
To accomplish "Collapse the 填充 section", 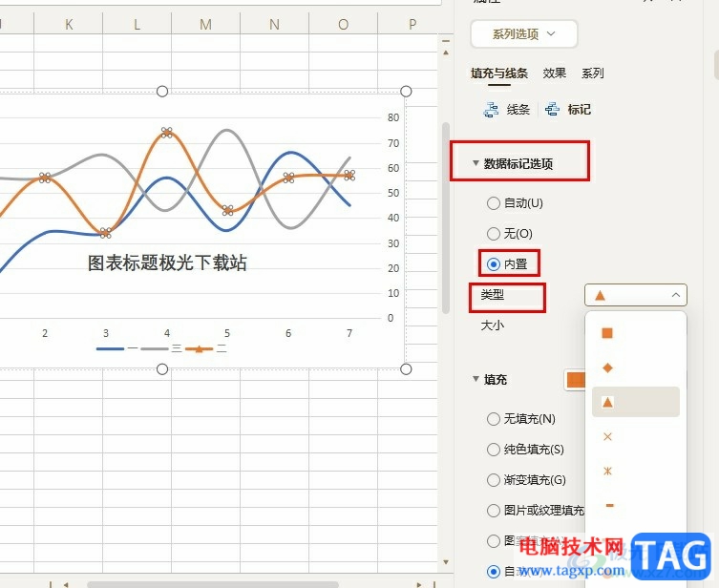I will (x=476, y=379).
